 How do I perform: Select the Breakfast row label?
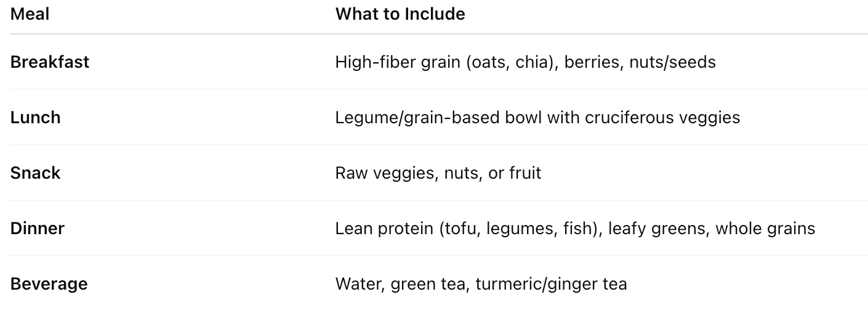pos(50,62)
